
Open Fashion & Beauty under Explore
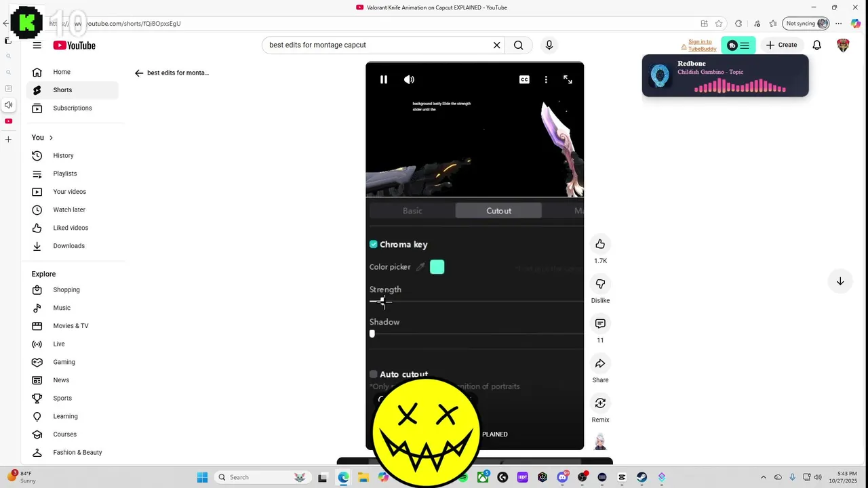[73, 453]
